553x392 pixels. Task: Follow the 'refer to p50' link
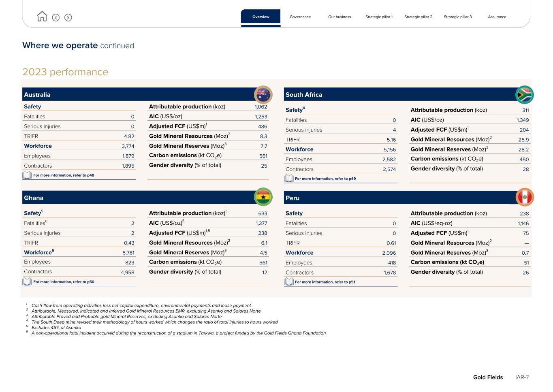[x=64, y=282]
